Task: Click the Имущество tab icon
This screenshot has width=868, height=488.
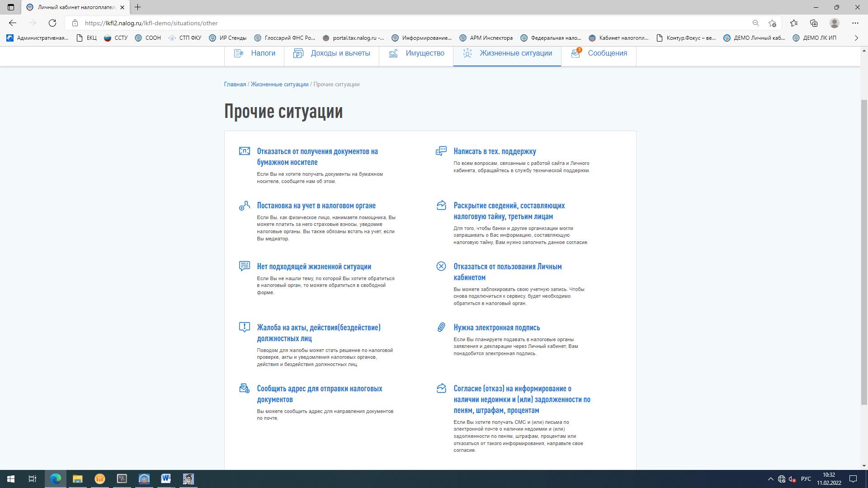Action: click(393, 53)
